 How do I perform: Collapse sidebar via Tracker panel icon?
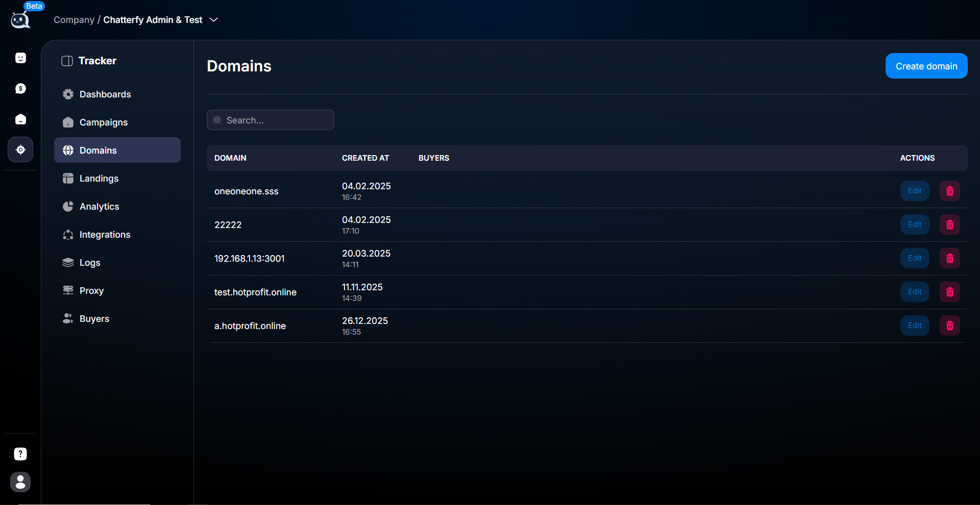[67, 61]
